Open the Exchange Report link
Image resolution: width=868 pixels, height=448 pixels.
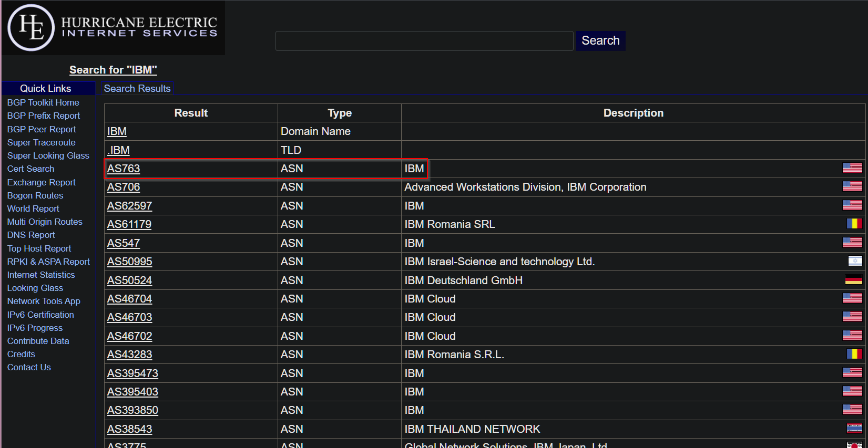coord(42,182)
